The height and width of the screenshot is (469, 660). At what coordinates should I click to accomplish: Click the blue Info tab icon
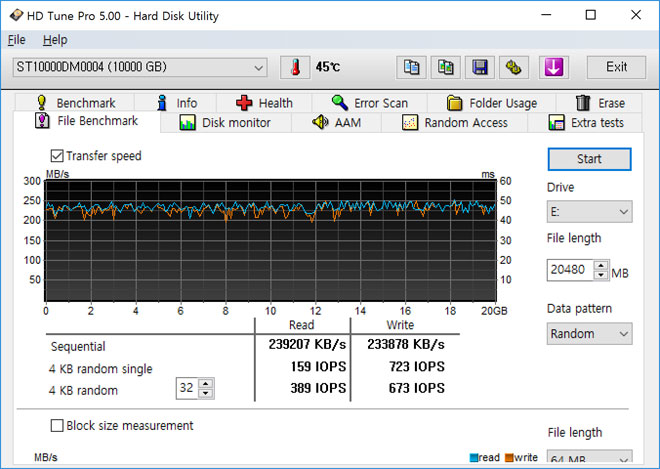point(162,103)
